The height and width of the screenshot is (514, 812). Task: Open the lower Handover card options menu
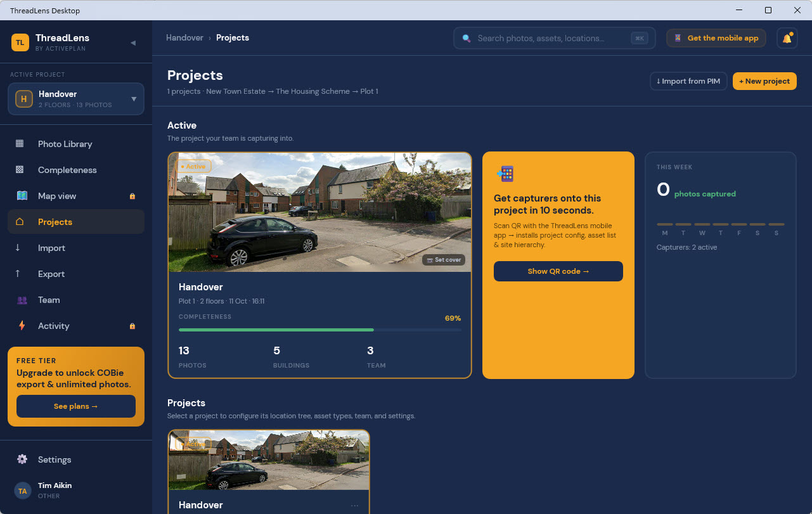(354, 505)
